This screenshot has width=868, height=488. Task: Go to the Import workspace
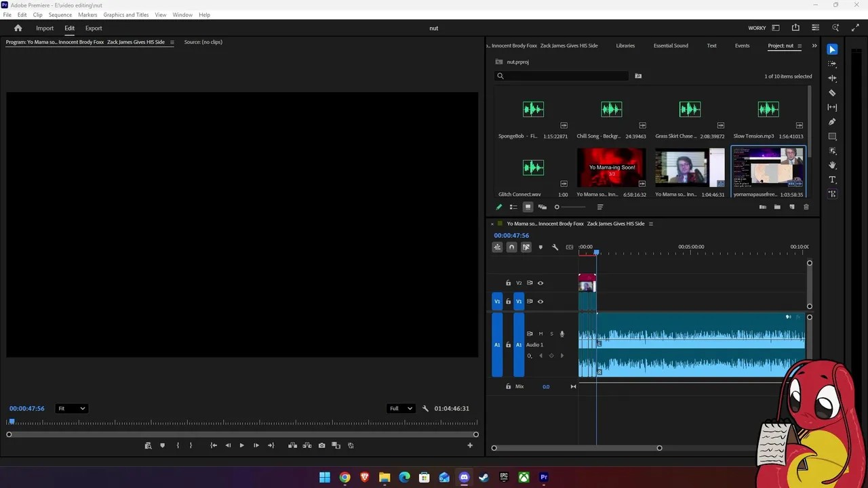45,28
